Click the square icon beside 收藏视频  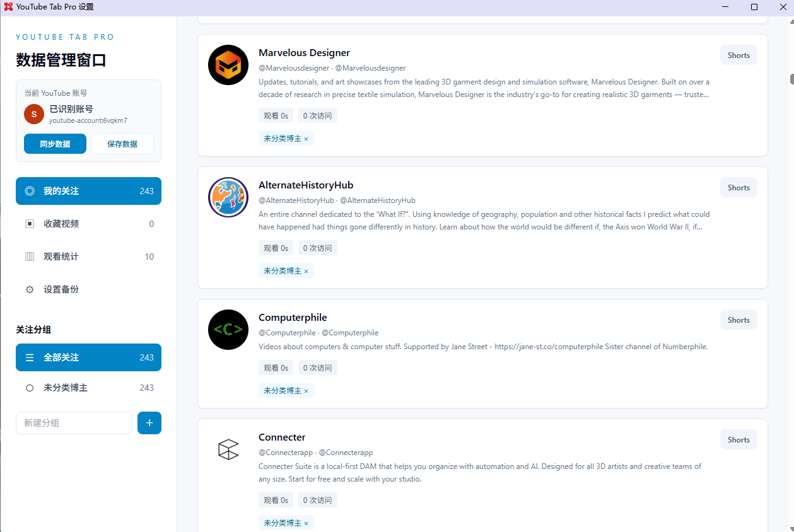(x=30, y=224)
